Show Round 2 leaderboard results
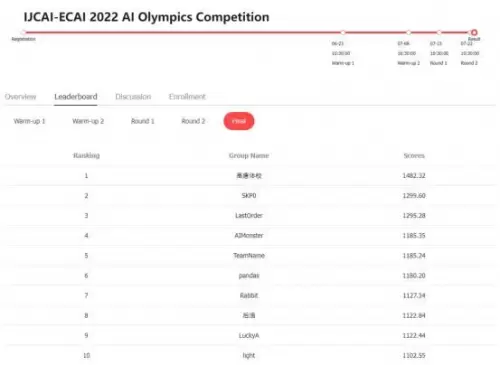Screen dimensions: 500x365 coord(193,121)
